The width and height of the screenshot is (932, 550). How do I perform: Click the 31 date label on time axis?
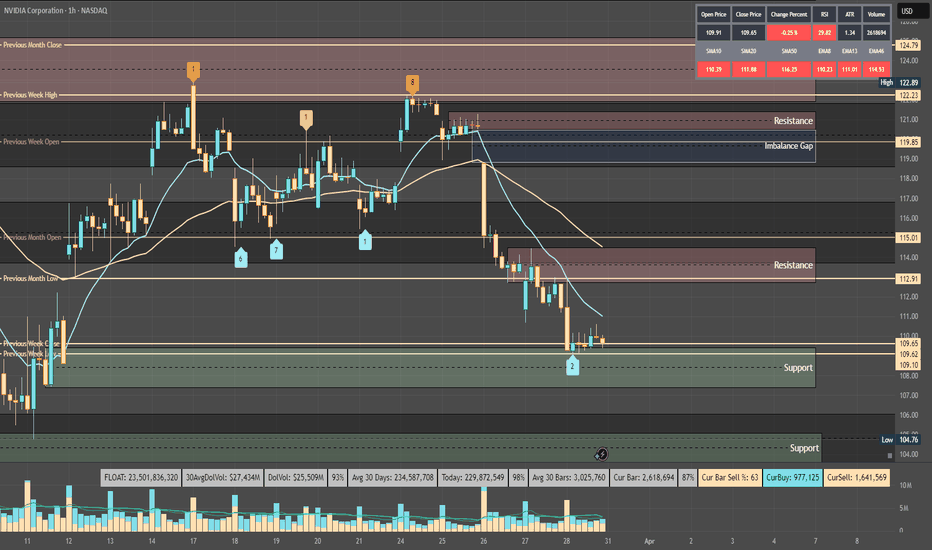point(607,541)
